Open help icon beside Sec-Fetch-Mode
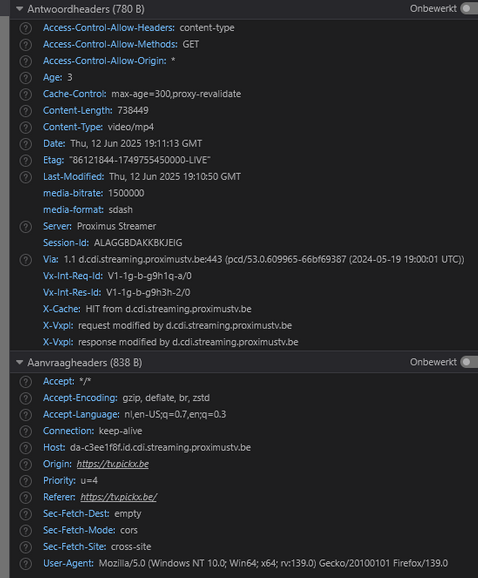 (x=25, y=530)
